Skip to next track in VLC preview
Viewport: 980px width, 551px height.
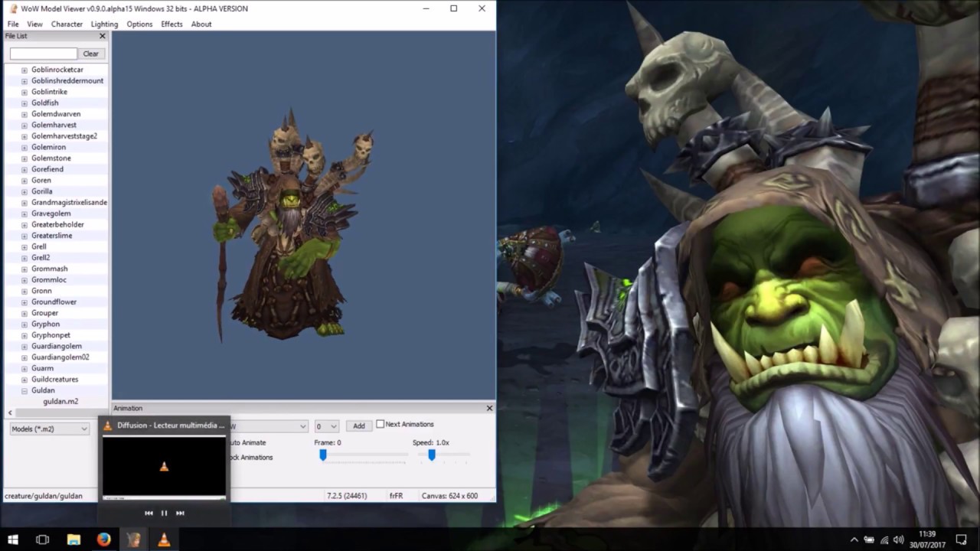click(180, 513)
